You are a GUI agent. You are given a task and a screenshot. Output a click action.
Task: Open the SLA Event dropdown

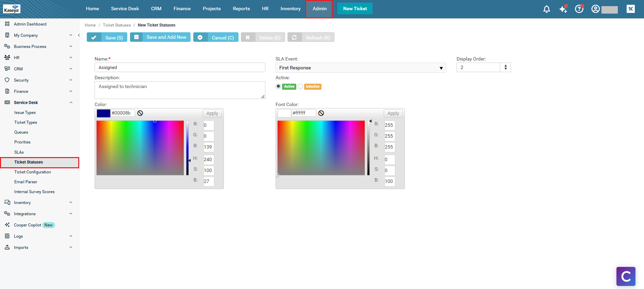(x=361, y=68)
